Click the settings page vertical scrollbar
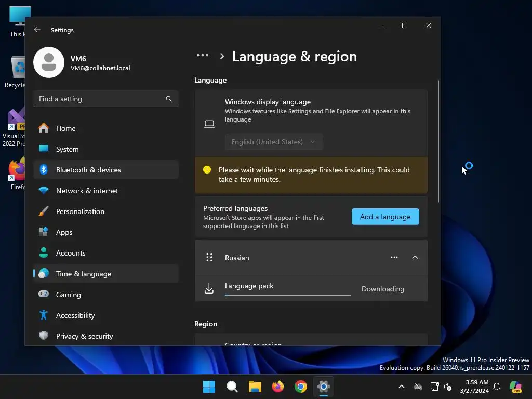 tap(438, 141)
